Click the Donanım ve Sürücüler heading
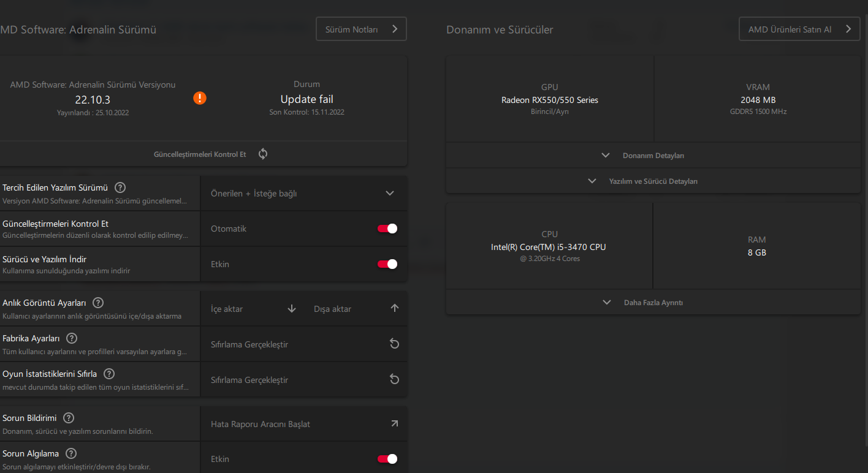868x473 pixels. click(500, 29)
